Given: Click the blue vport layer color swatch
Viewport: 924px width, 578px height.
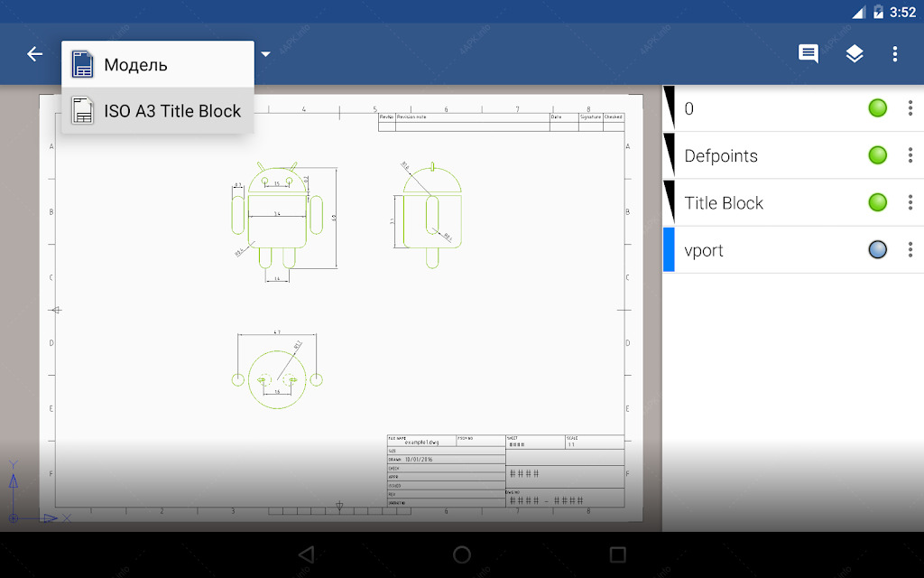Looking at the screenshot, I should 669,249.
